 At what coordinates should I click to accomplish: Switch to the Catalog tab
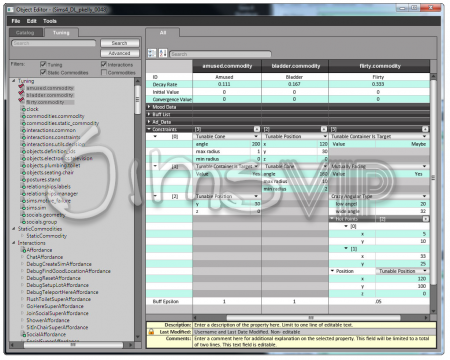point(25,32)
